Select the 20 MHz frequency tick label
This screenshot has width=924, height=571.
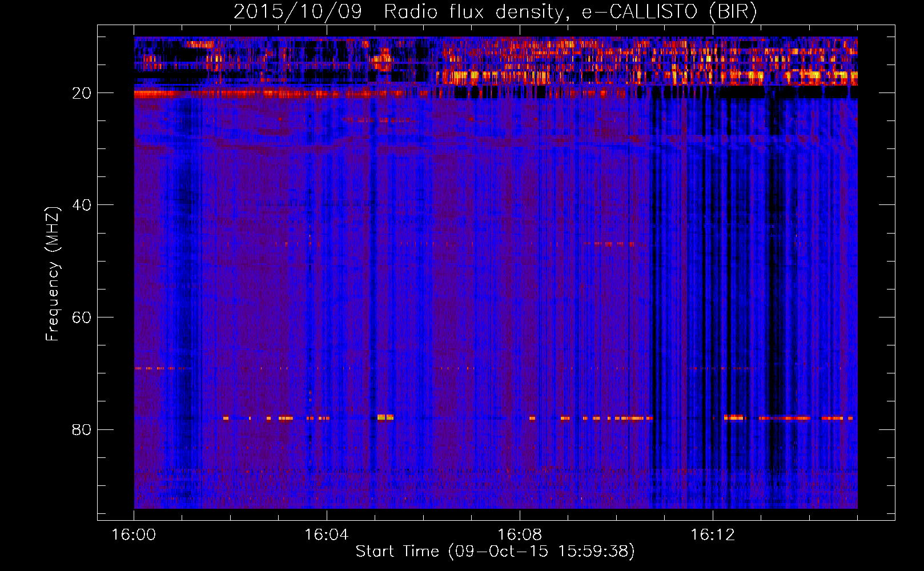(x=82, y=93)
